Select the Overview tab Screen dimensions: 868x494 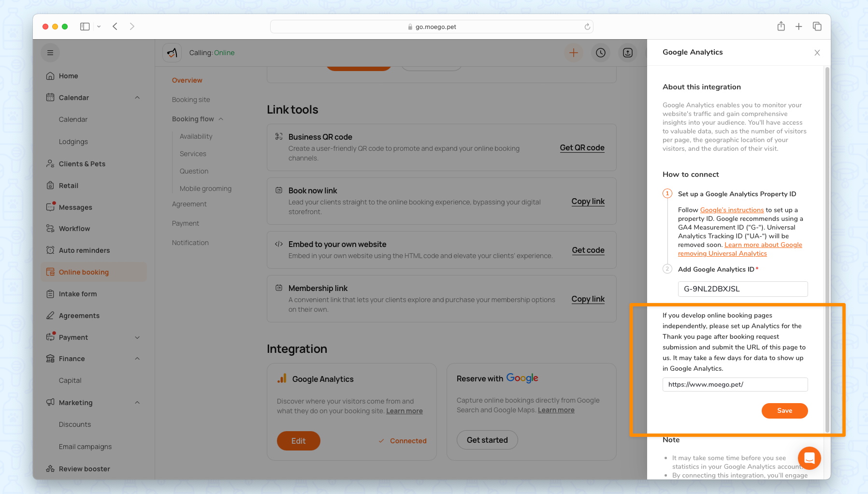point(187,80)
